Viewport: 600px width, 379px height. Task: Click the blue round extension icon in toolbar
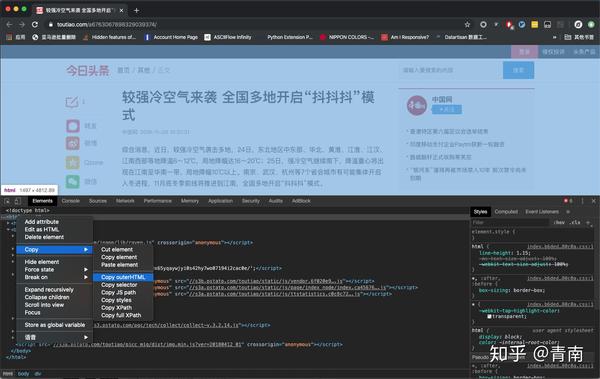tap(522, 25)
